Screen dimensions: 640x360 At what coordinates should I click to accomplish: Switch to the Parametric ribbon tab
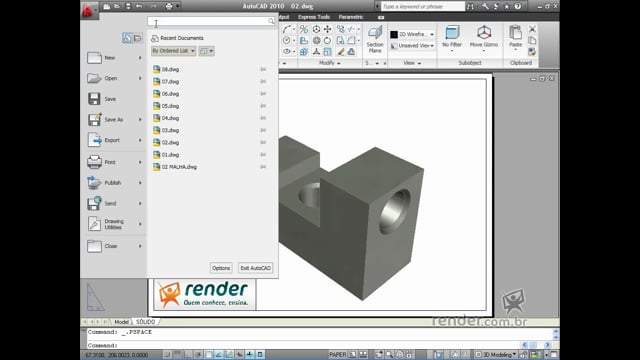click(351, 17)
